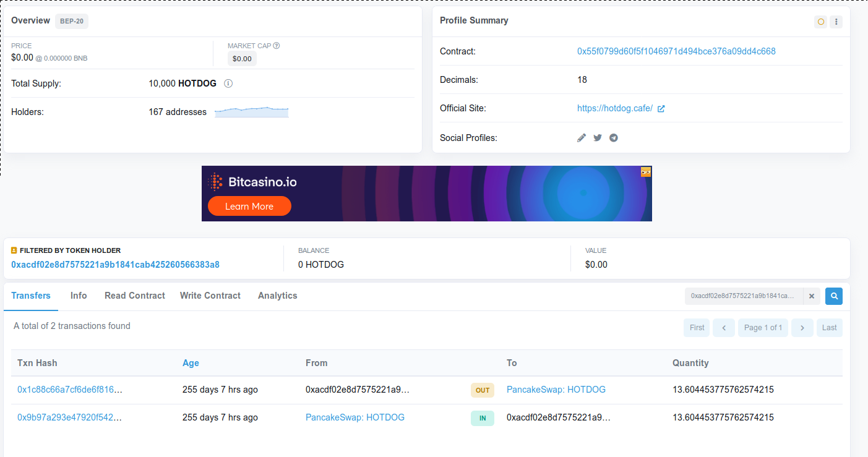
Task: Click the IN direction badge
Action: (483, 419)
